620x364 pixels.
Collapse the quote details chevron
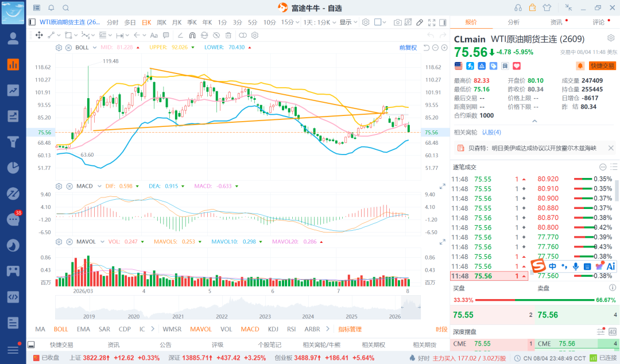tap(534, 121)
